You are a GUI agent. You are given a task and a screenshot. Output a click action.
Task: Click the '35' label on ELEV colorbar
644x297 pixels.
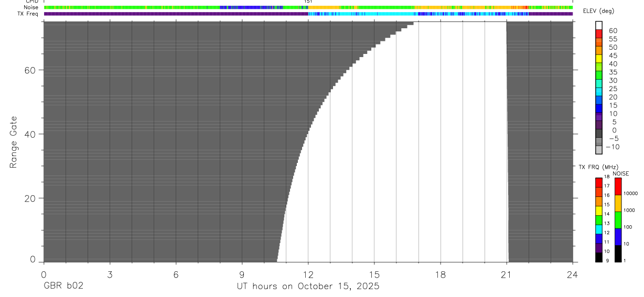[613, 72]
